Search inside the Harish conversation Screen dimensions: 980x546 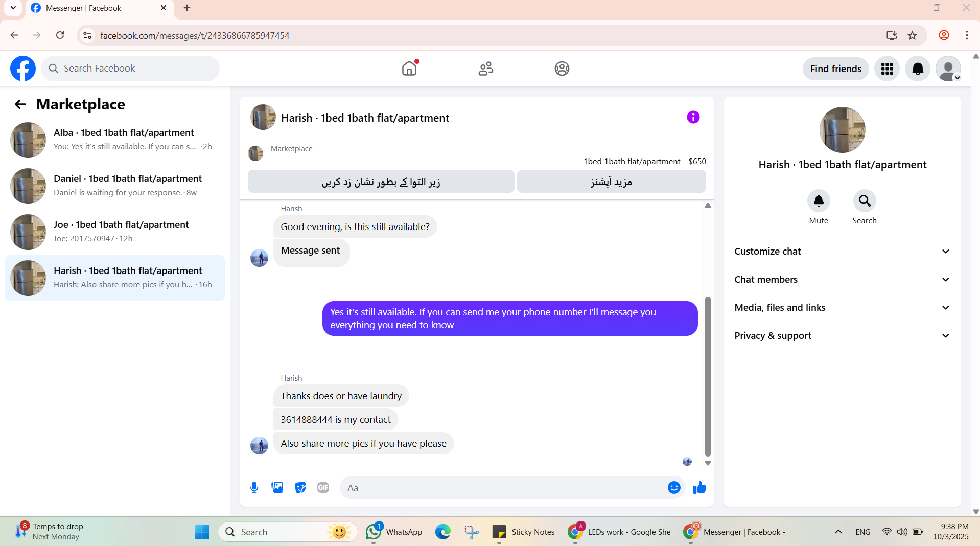(865, 201)
